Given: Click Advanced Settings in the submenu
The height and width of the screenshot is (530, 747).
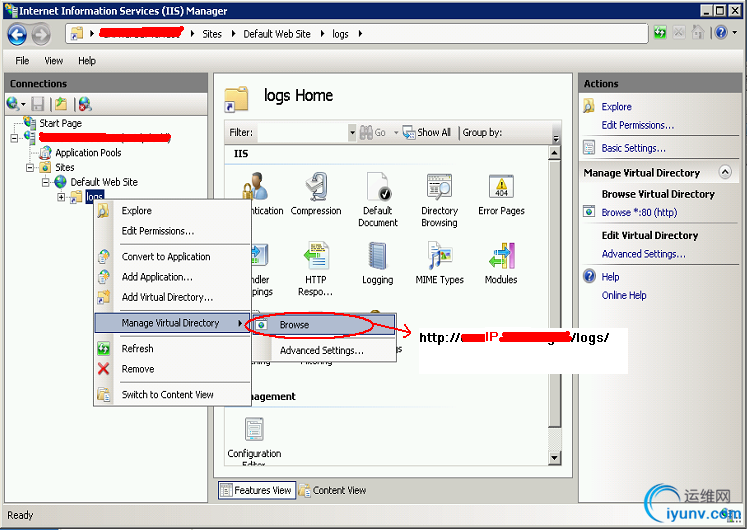Looking at the screenshot, I should click(x=324, y=350).
